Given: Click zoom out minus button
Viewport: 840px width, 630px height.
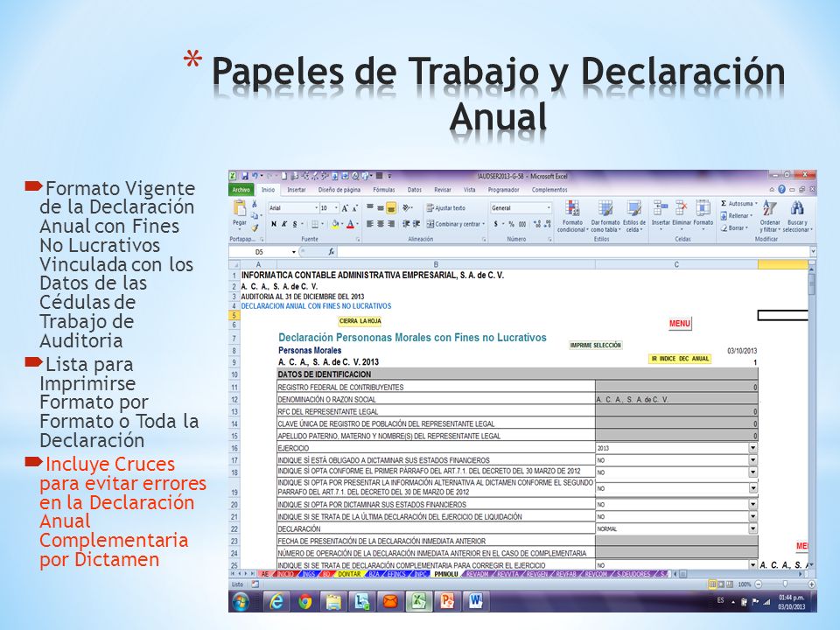Looking at the screenshot, I should coord(759,584).
